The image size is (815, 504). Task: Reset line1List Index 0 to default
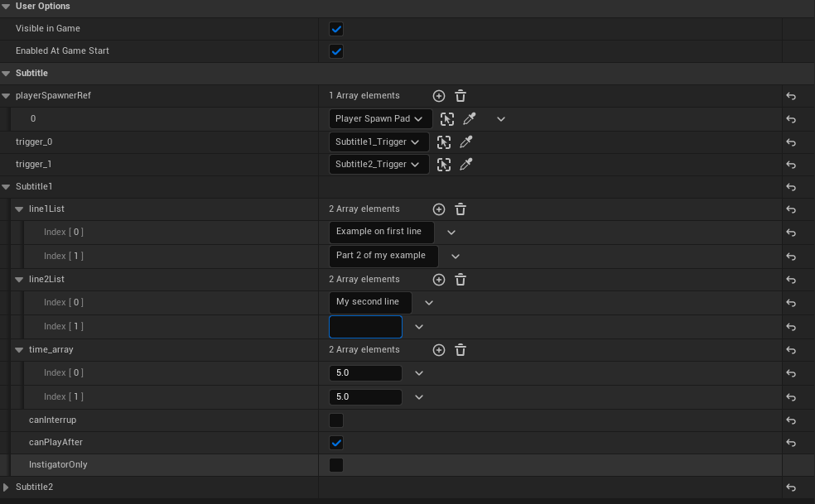click(791, 233)
